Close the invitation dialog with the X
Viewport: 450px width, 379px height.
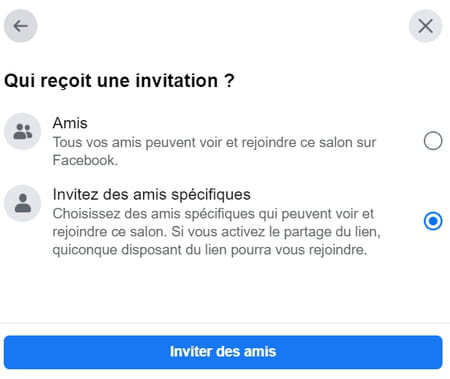click(x=425, y=26)
